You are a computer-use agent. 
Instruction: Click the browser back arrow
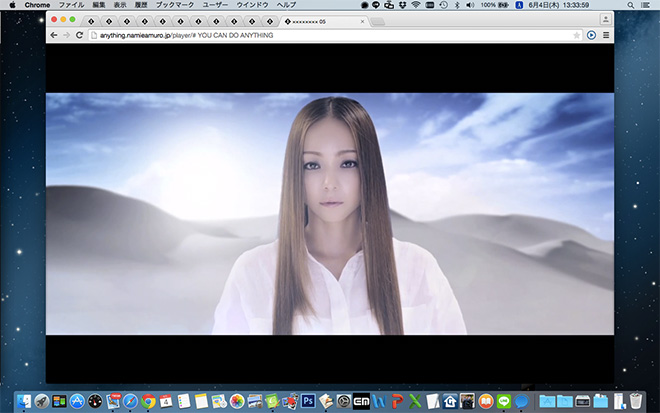[53, 35]
